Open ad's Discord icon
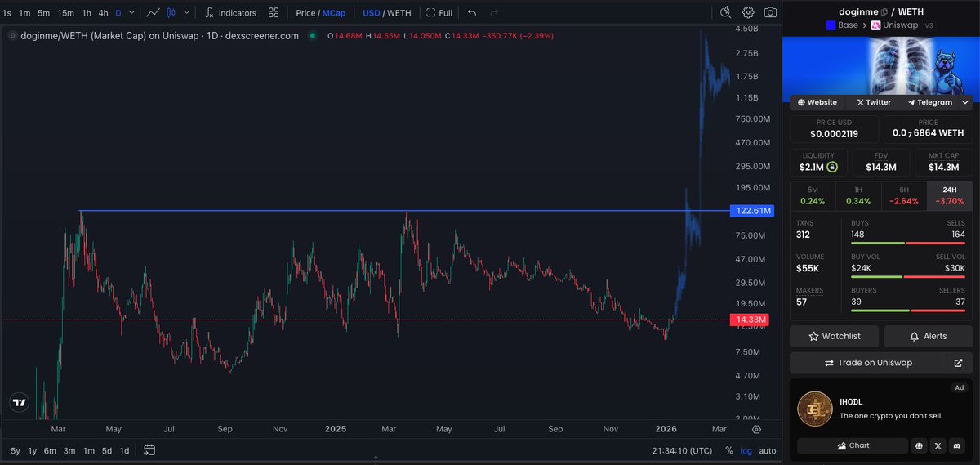This screenshot has height=465, width=980. click(x=957, y=445)
